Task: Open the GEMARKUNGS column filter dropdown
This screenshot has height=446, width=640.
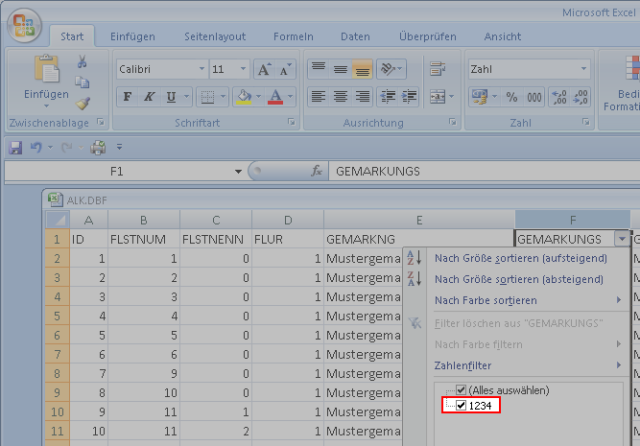Action: click(x=623, y=239)
